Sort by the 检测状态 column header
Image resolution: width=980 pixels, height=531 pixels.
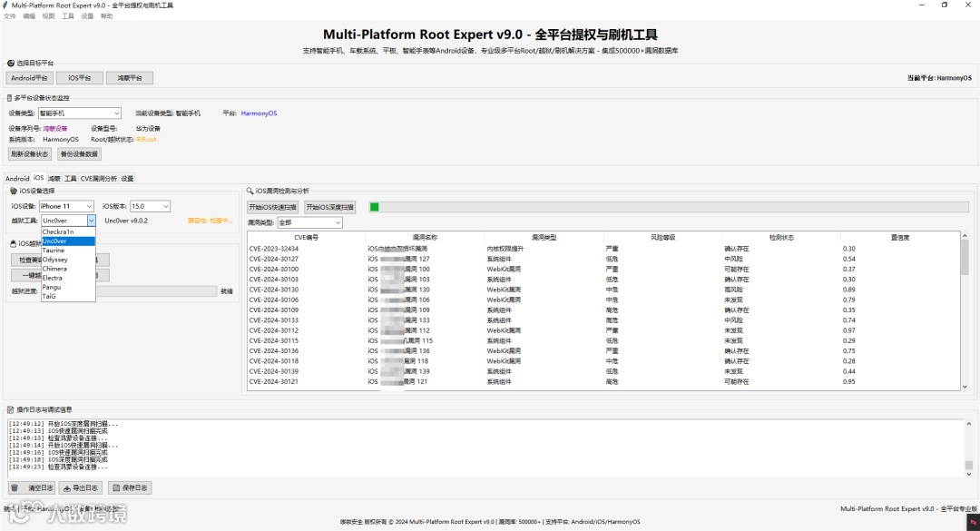(x=782, y=238)
